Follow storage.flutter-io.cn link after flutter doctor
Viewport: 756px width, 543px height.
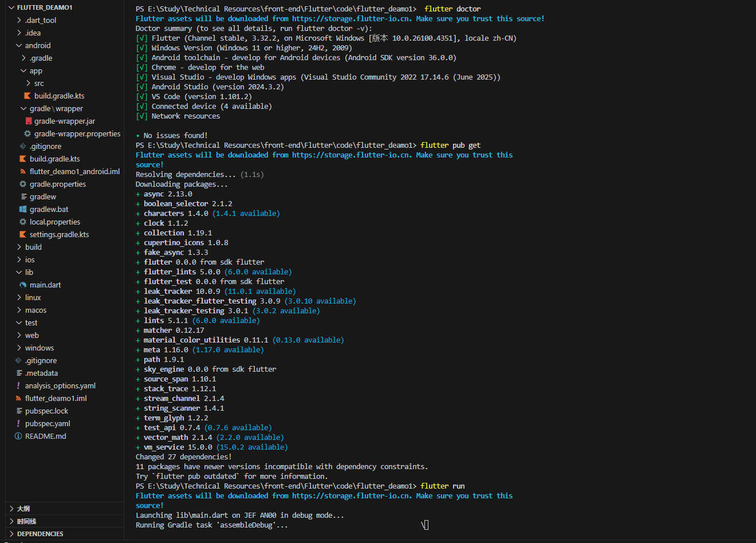pyautogui.click(x=352, y=18)
